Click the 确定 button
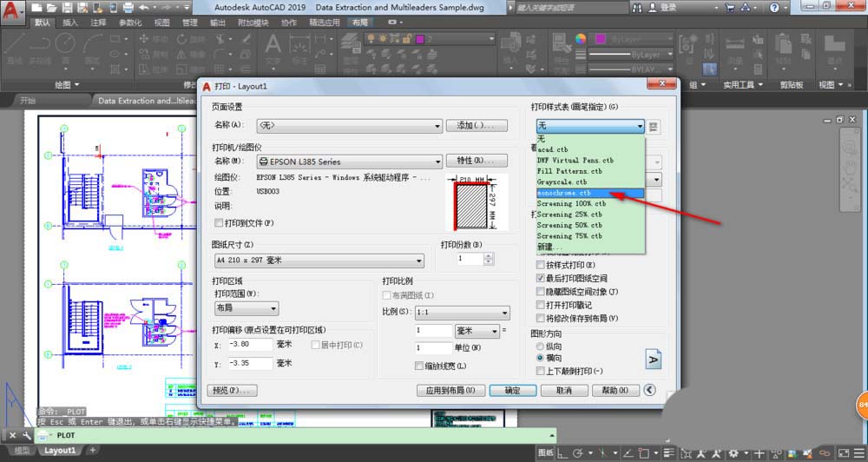The height and width of the screenshot is (462, 868). [x=512, y=391]
